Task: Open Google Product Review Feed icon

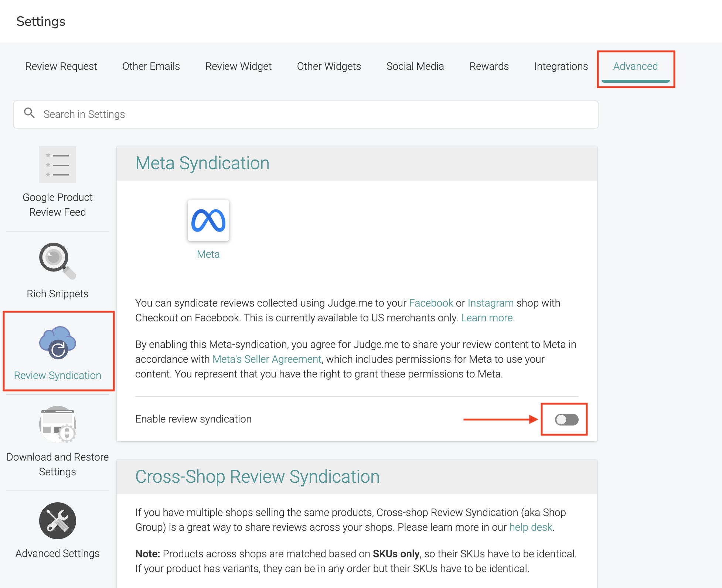Action: point(57,165)
